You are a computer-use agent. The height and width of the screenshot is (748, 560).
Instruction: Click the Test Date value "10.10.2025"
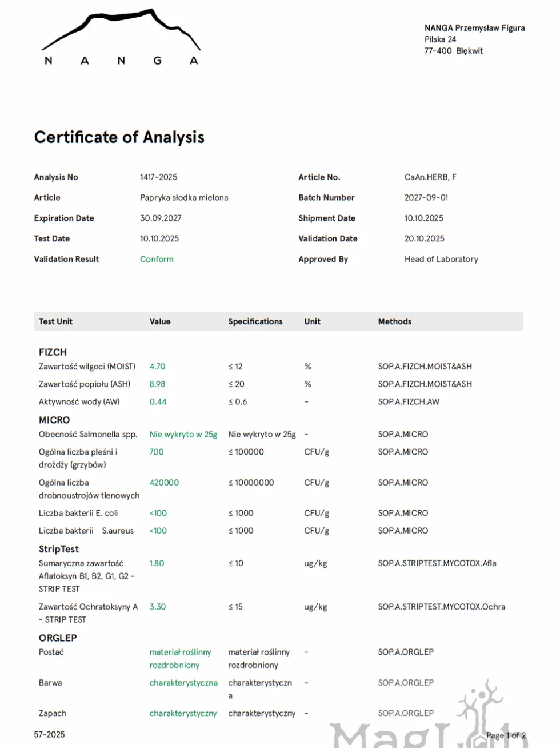pyautogui.click(x=159, y=239)
